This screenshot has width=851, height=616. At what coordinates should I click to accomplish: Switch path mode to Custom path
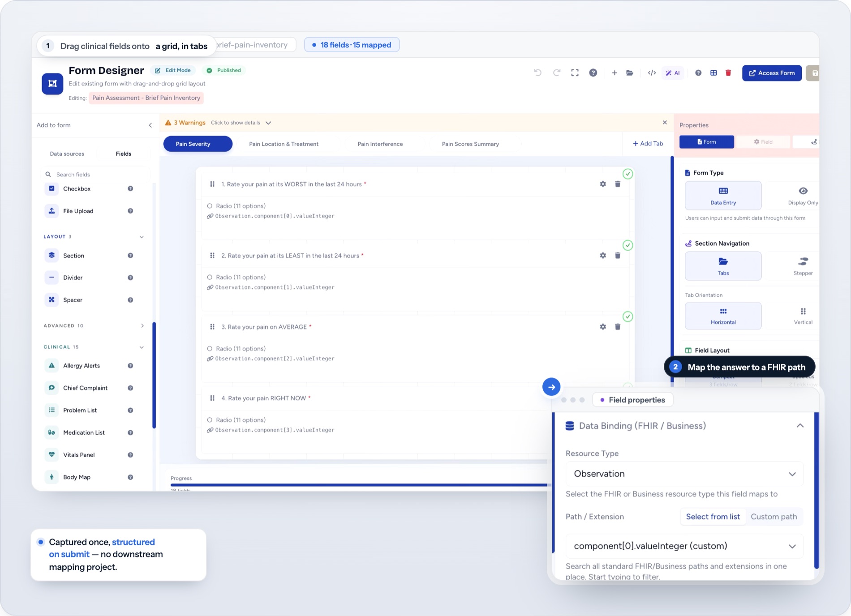[774, 517]
